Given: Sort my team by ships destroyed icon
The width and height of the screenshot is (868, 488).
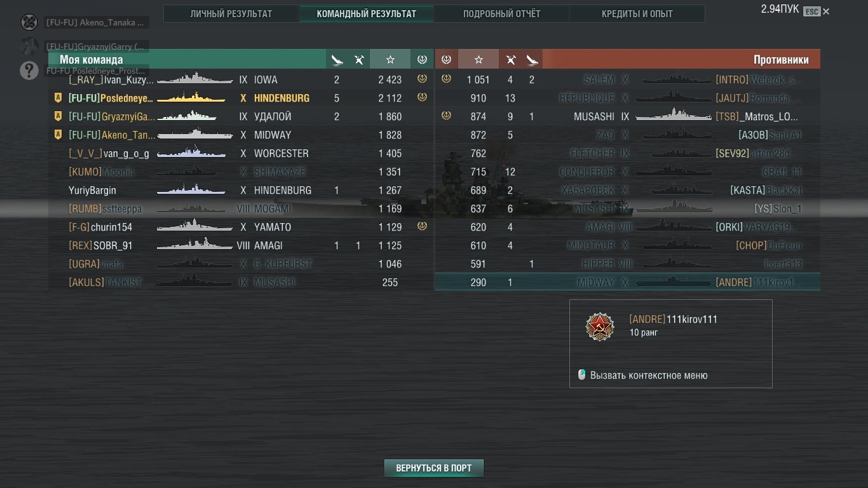Looking at the screenshot, I should 359,60.
